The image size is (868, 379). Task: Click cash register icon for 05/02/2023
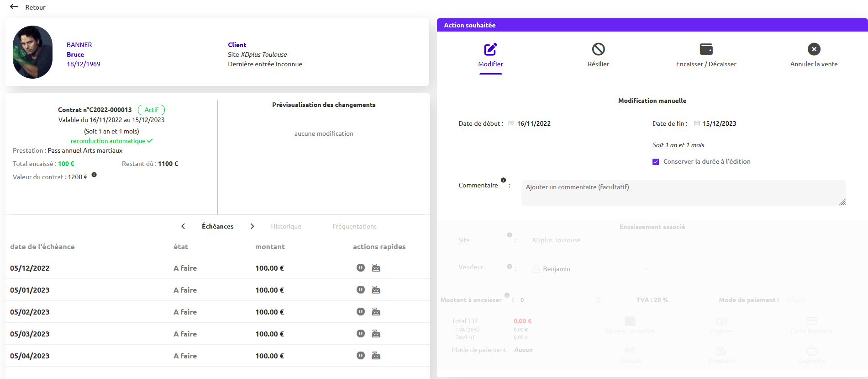(x=376, y=312)
